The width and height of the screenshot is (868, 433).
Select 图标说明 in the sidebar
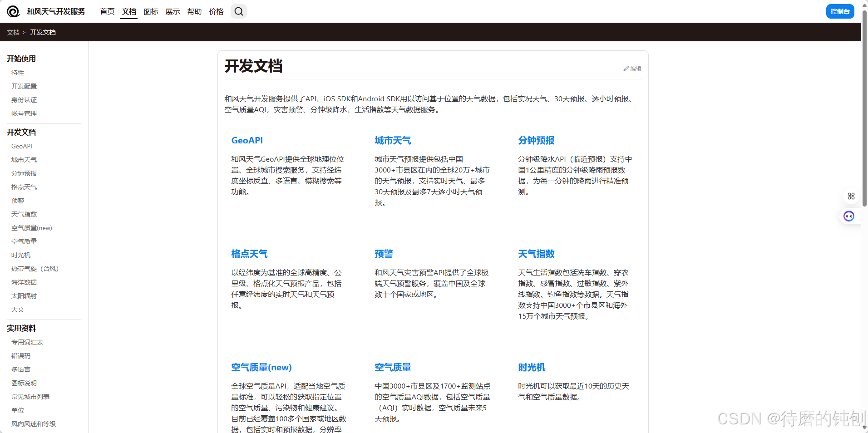pyautogui.click(x=24, y=383)
